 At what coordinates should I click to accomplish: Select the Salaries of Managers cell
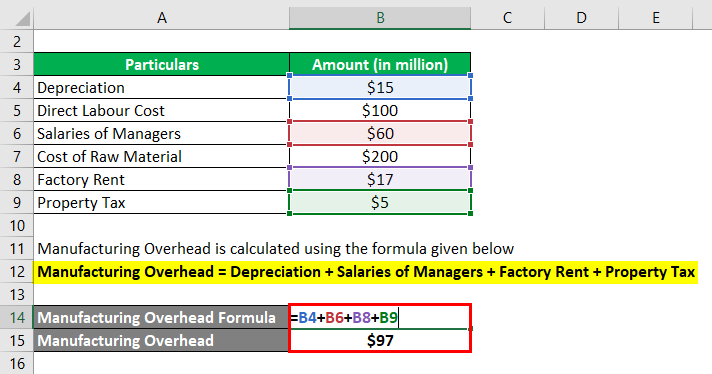click(162, 133)
